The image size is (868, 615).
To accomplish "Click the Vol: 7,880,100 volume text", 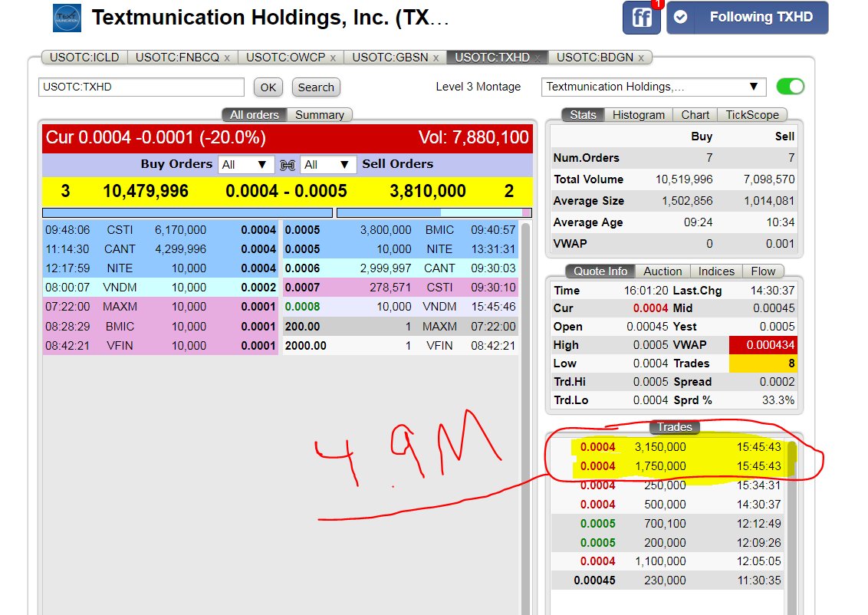I will coord(473,137).
